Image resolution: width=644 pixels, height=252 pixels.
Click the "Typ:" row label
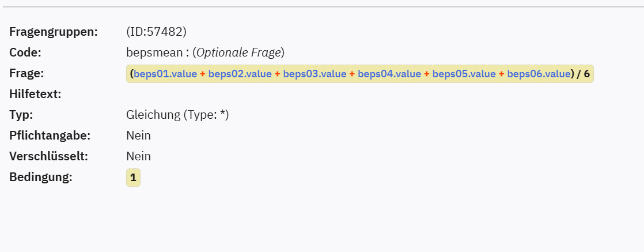21,115
